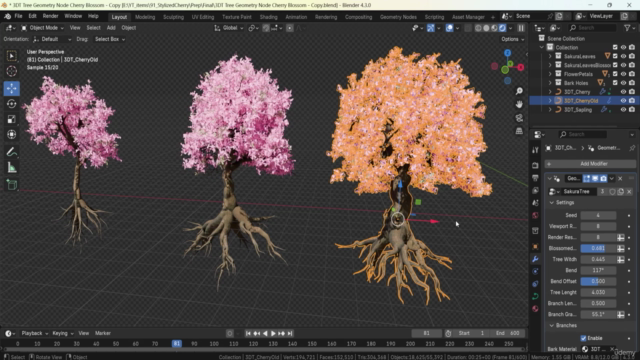Toggle Branches Enable checkbox
This screenshot has width=640, height=360.
click(x=583, y=338)
